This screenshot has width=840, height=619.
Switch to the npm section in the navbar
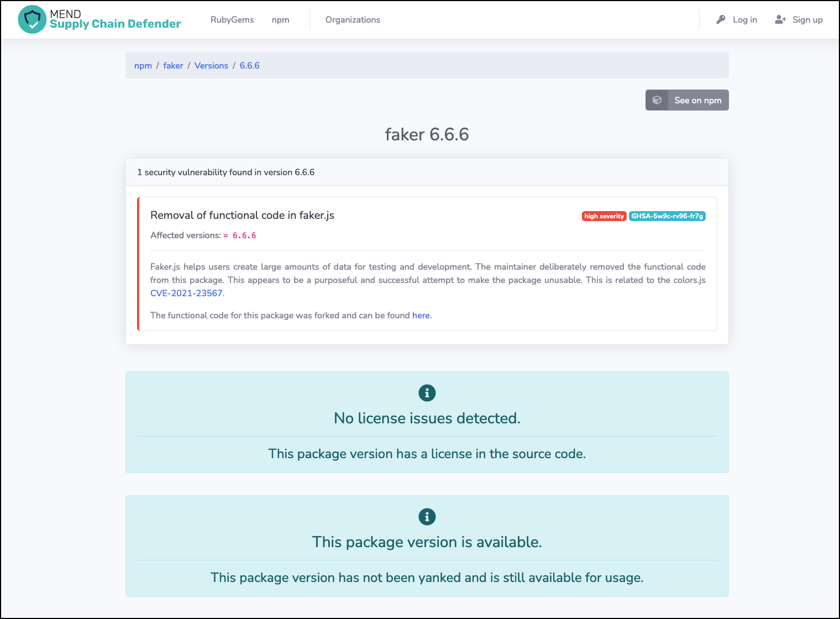tap(280, 19)
